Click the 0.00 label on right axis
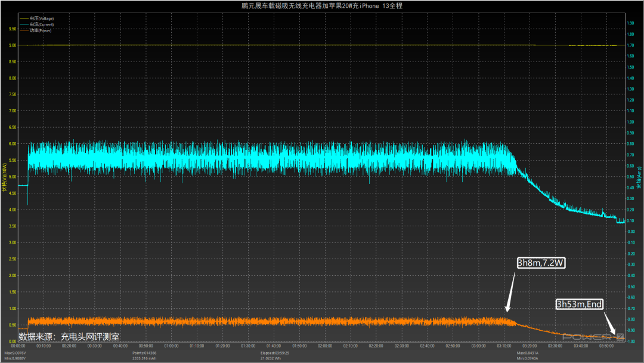 coord(630,232)
